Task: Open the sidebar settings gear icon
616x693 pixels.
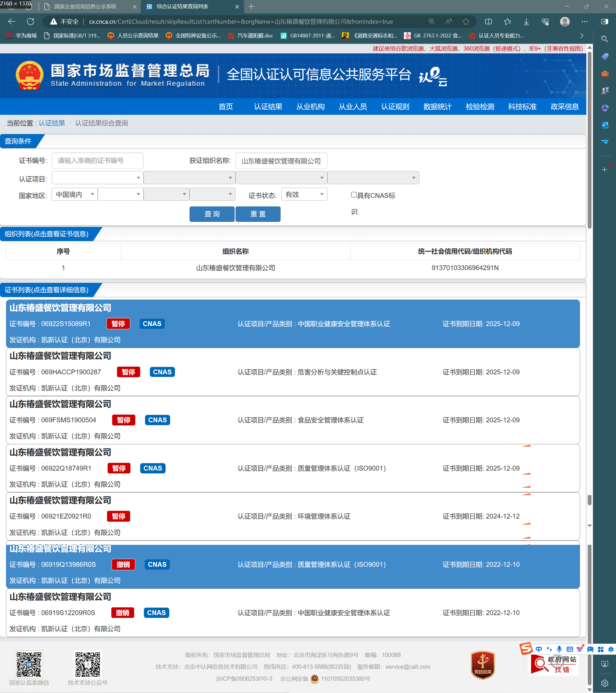Action: [x=605, y=683]
